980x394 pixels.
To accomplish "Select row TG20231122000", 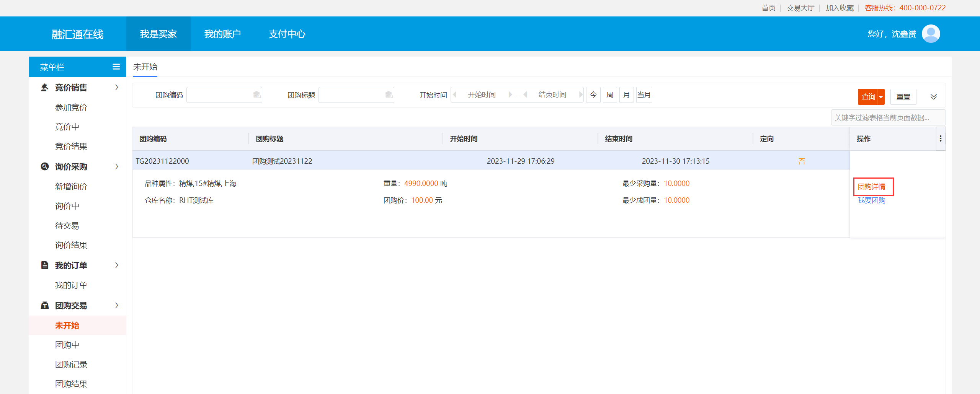I will [491, 161].
